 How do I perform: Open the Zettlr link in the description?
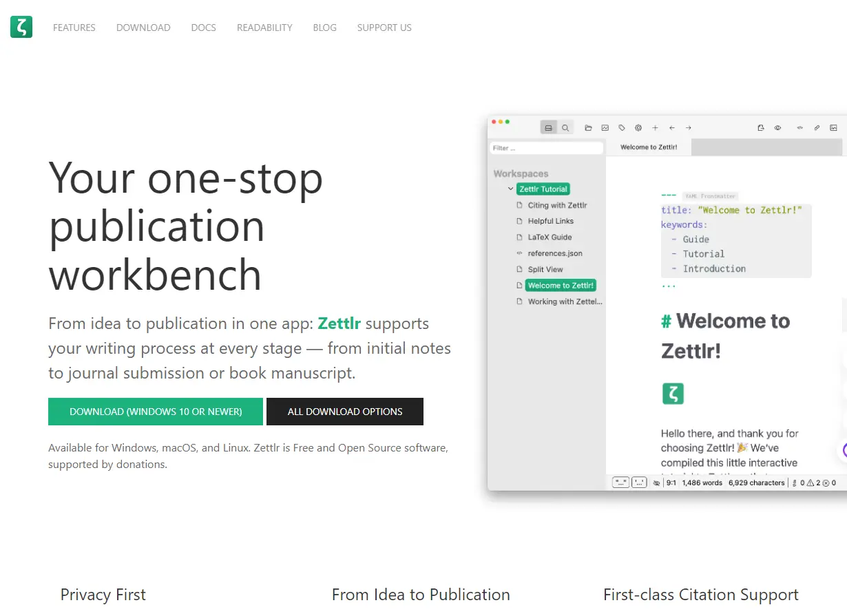[339, 323]
